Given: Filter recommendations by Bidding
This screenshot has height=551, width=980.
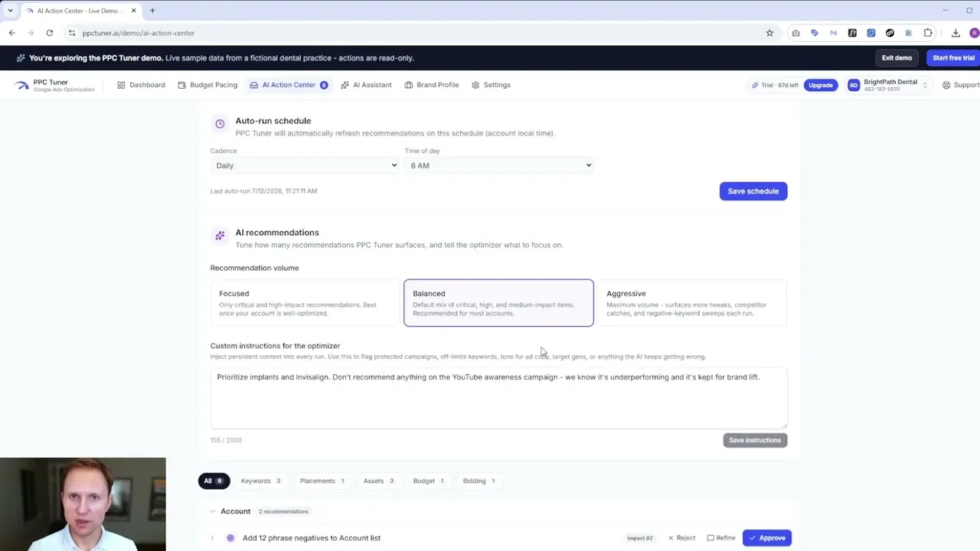Looking at the screenshot, I should pos(479,481).
